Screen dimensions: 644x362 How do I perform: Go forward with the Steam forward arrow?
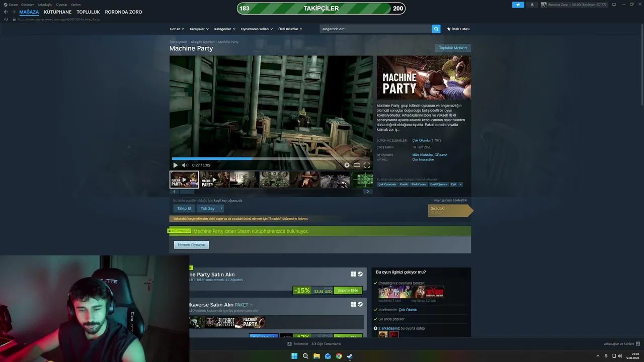point(14,12)
